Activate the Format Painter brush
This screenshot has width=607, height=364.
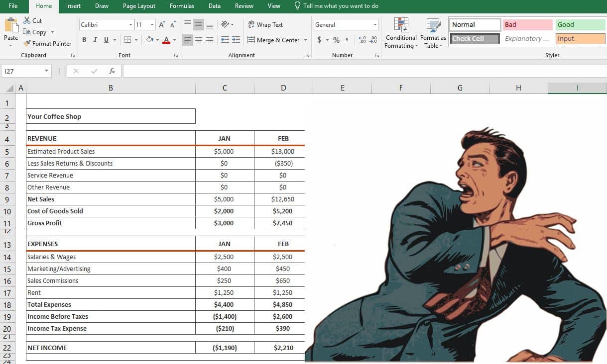(x=27, y=43)
